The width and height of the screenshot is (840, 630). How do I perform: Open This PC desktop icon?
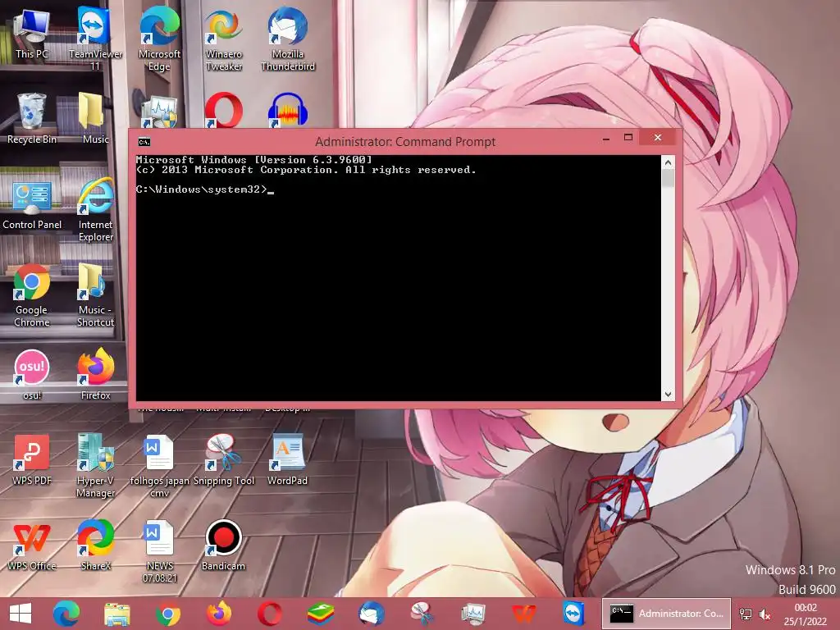(32, 33)
